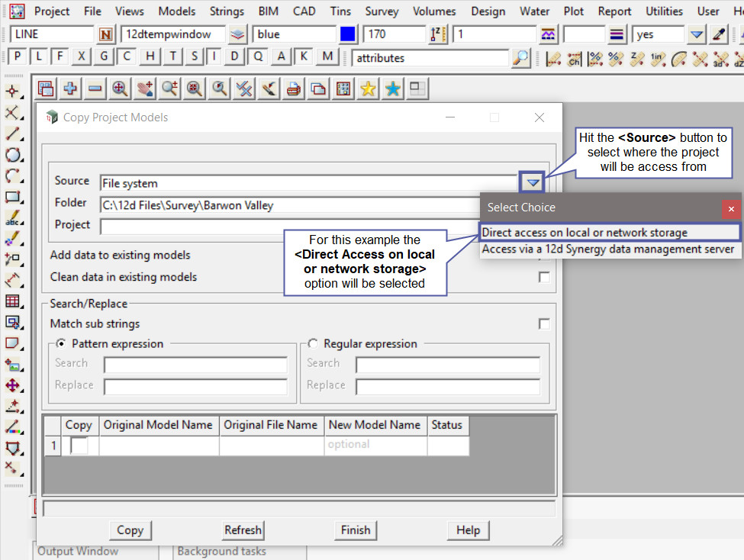This screenshot has width=744, height=560.
Task: Click the yellow star favorites icon
Action: pyautogui.click(x=368, y=89)
